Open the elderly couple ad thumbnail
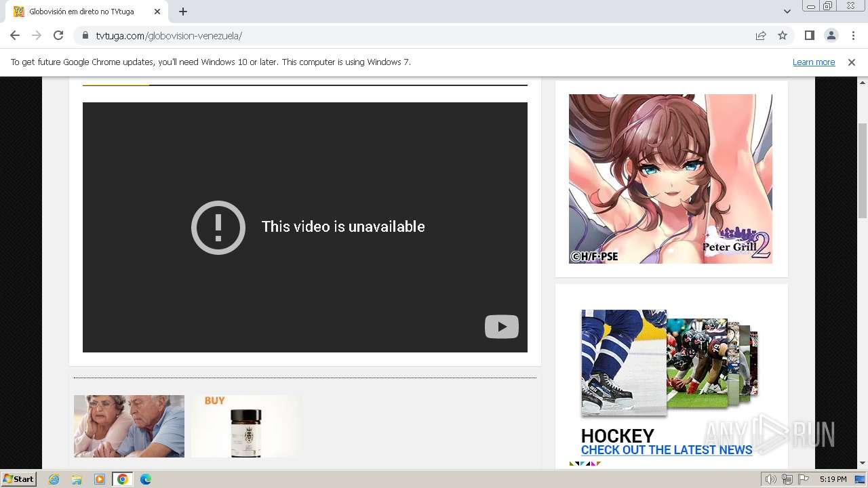The height and width of the screenshot is (488, 868). click(129, 426)
